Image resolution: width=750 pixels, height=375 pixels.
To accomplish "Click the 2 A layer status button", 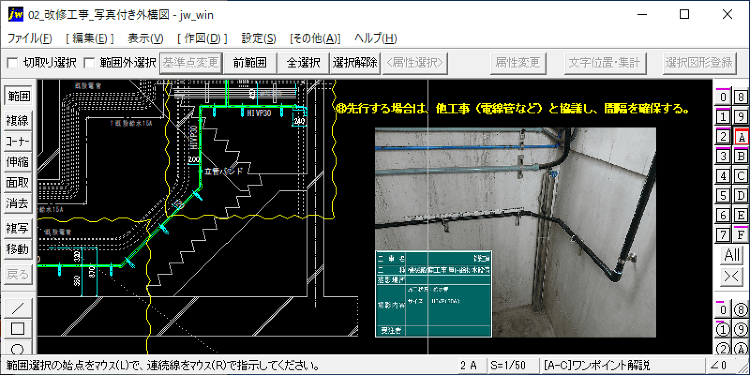I will point(472,366).
